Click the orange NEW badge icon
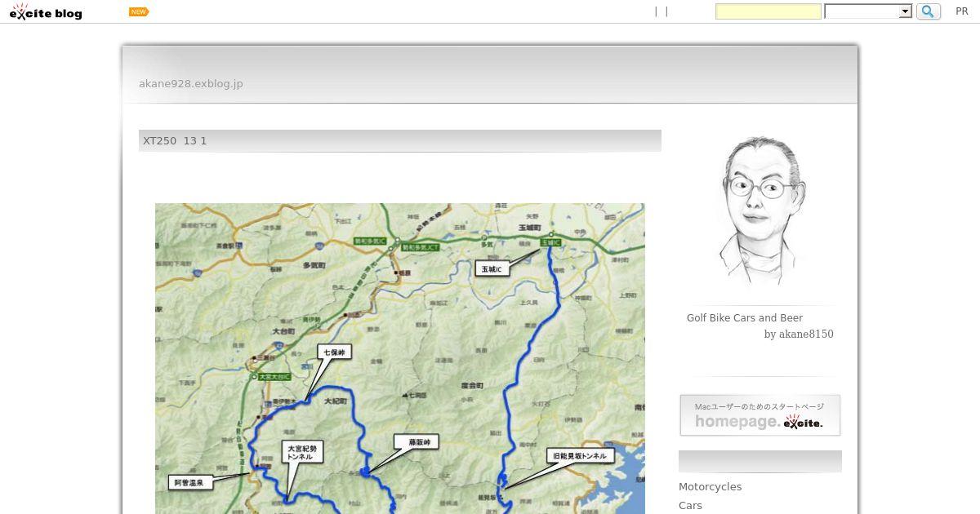 [139, 11]
